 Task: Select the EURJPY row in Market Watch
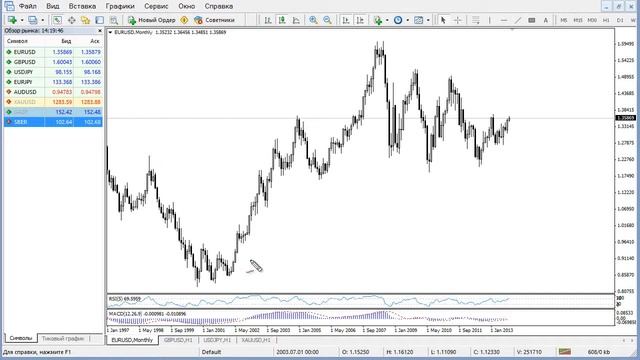pos(53,82)
